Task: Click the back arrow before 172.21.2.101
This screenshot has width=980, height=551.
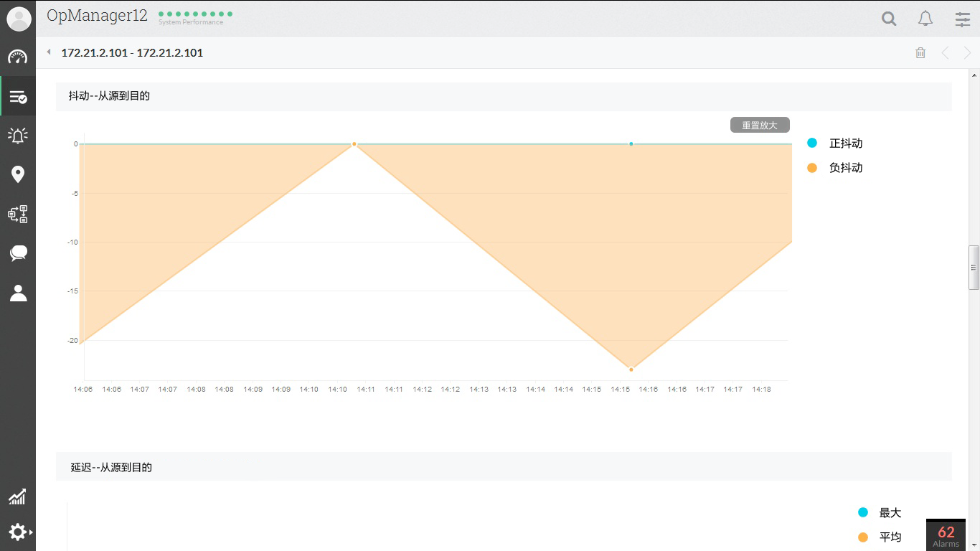Action: coord(49,52)
